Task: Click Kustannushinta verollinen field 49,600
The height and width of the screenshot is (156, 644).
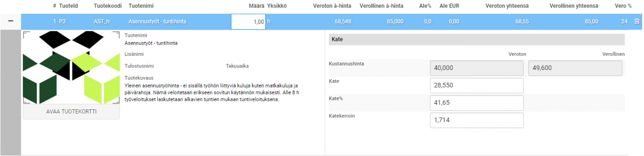Action: [x=575, y=68]
